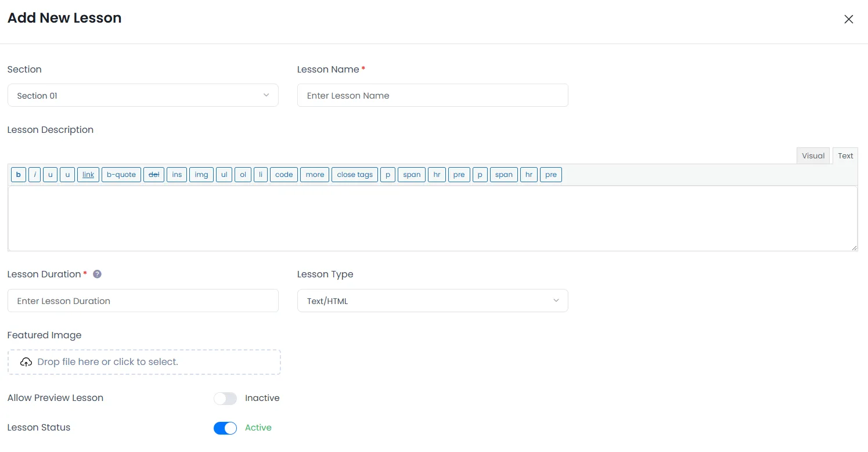Open the Lesson Type dropdown
The width and height of the screenshot is (868, 452).
(432, 301)
